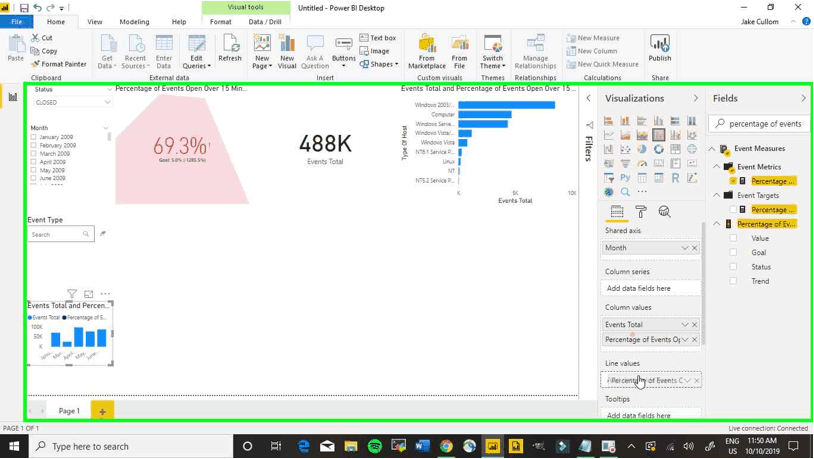Check the April 2009 checkbox

(x=34, y=162)
